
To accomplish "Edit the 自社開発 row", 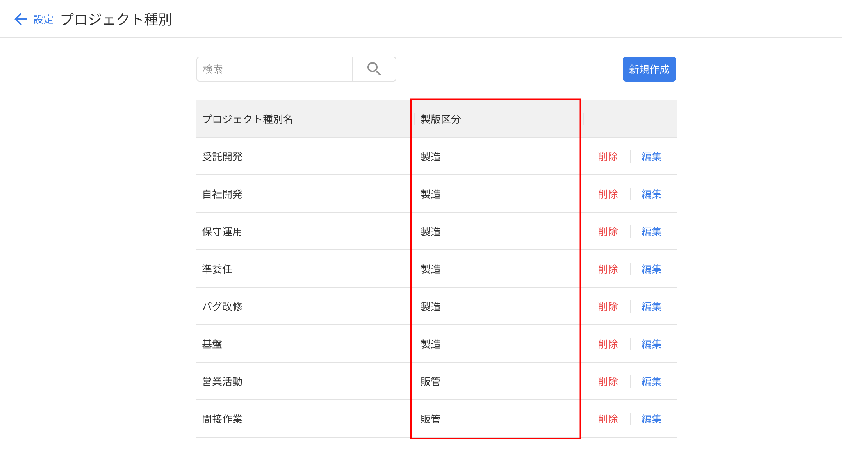I will (x=651, y=194).
